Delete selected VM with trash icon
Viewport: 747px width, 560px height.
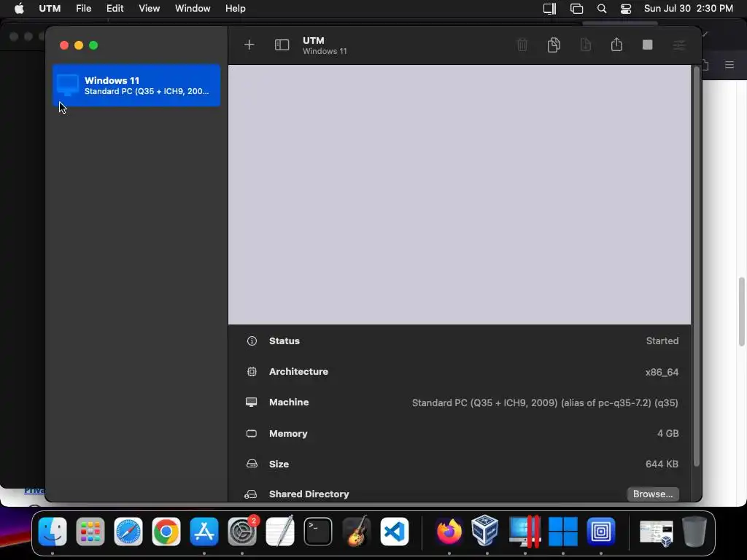click(522, 44)
